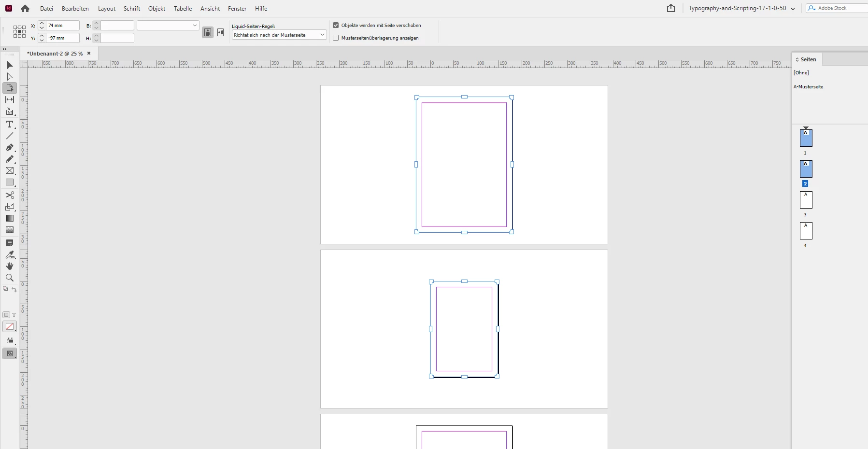Open the Bearbeiten menu
Image resolution: width=868 pixels, height=449 pixels.
(75, 8)
